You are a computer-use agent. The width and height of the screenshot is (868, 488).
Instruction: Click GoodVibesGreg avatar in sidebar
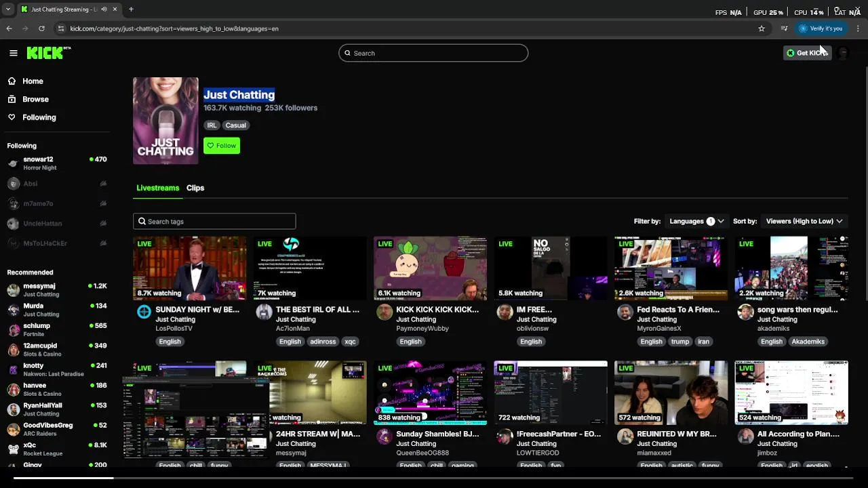click(x=13, y=430)
